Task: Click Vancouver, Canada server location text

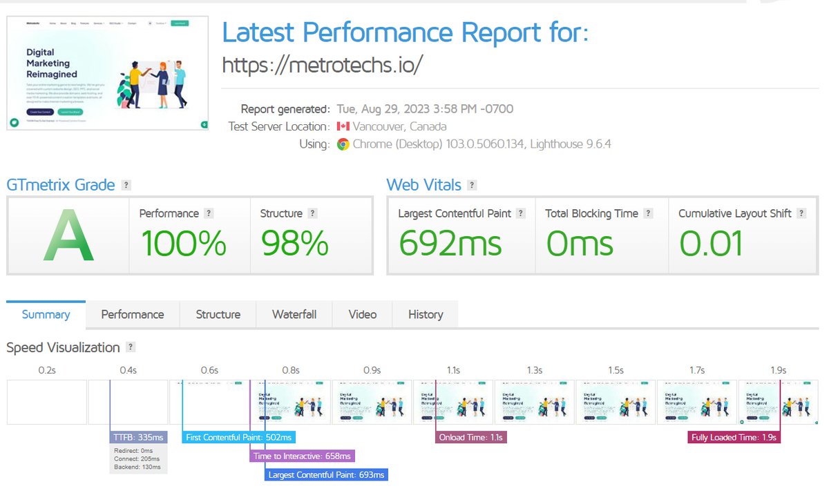Action: [x=399, y=126]
